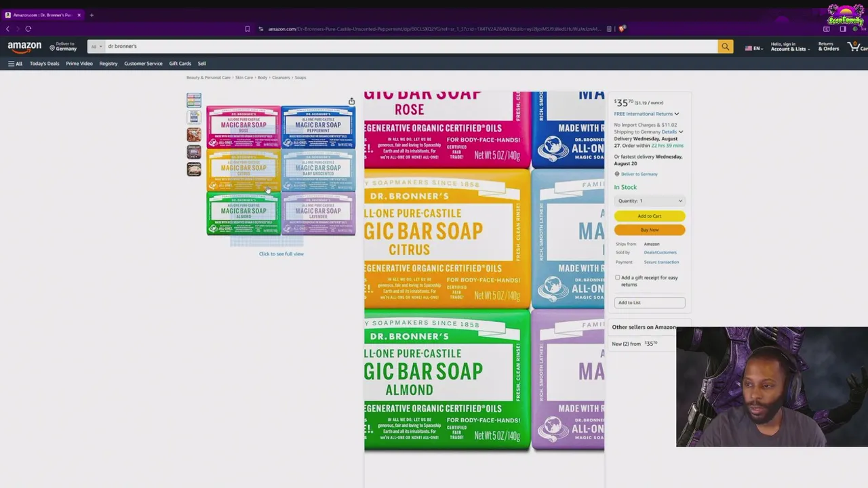Open the EN language selector
Image resolution: width=868 pixels, height=488 pixels.
click(753, 49)
